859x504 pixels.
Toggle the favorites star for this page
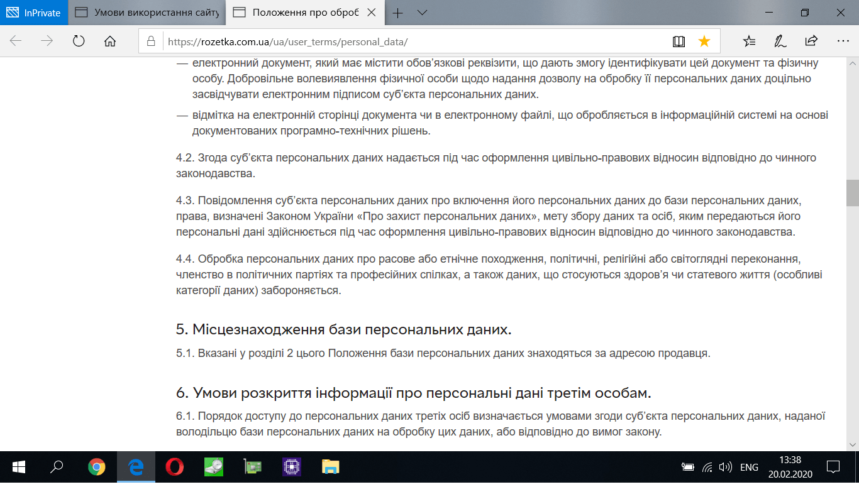point(704,41)
